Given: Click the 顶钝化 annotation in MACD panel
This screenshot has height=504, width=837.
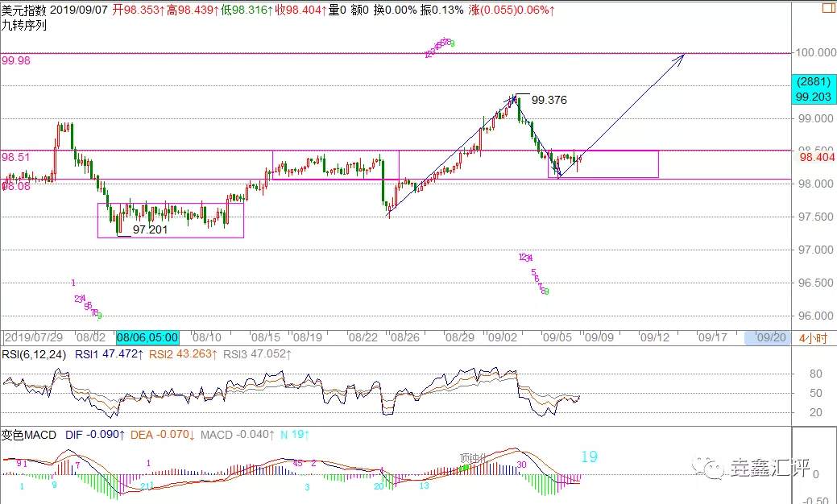Looking at the screenshot, I should click(474, 457).
